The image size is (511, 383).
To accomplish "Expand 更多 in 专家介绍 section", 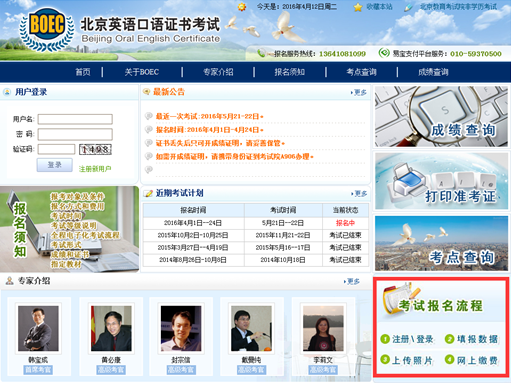I will pos(352,282).
